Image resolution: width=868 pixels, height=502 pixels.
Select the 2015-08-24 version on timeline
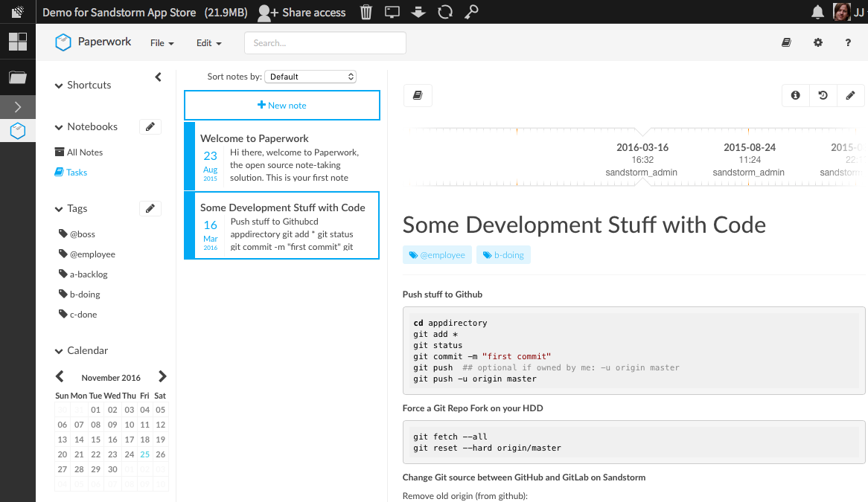click(749, 160)
